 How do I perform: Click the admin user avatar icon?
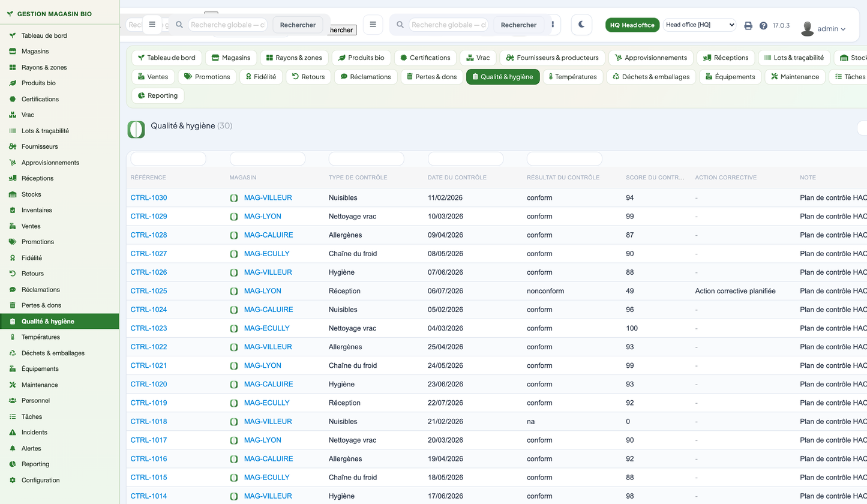tap(808, 28)
